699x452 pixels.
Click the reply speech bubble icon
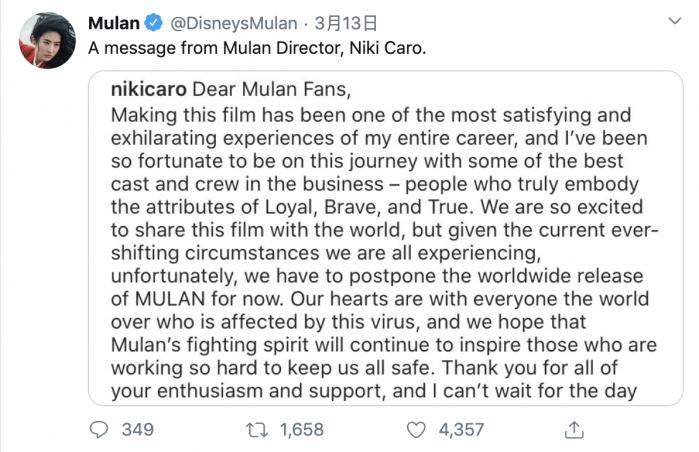(x=98, y=429)
